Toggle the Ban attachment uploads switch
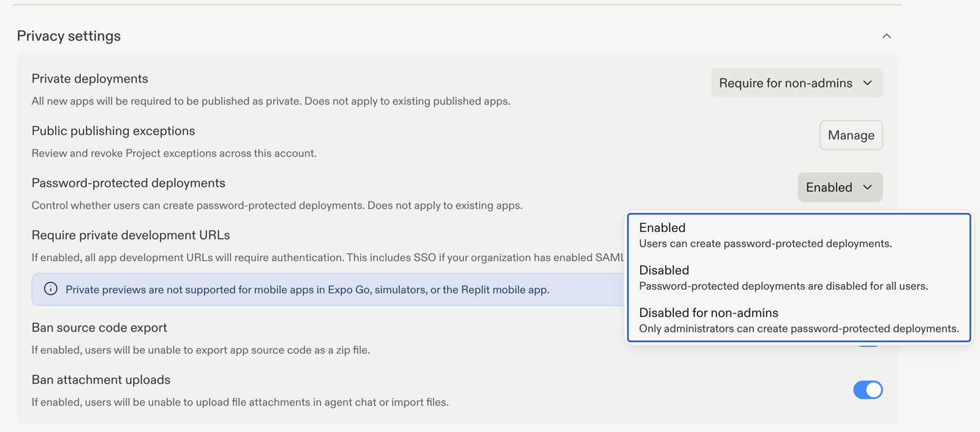Viewport: 980px width, 432px height. coord(868,390)
